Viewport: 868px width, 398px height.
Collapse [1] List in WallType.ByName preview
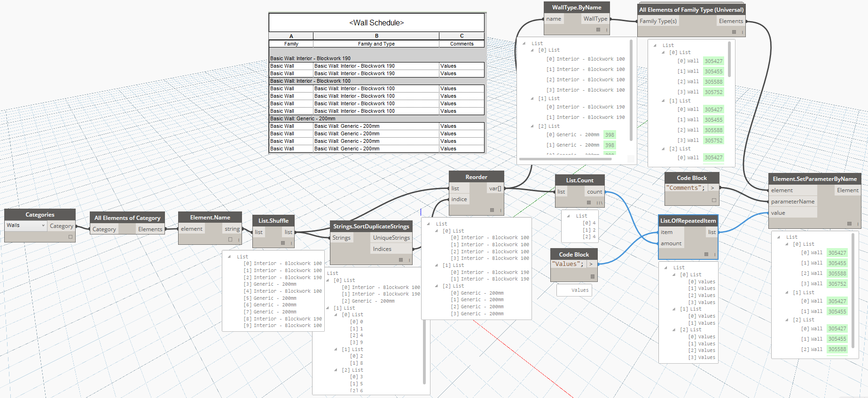(x=532, y=98)
